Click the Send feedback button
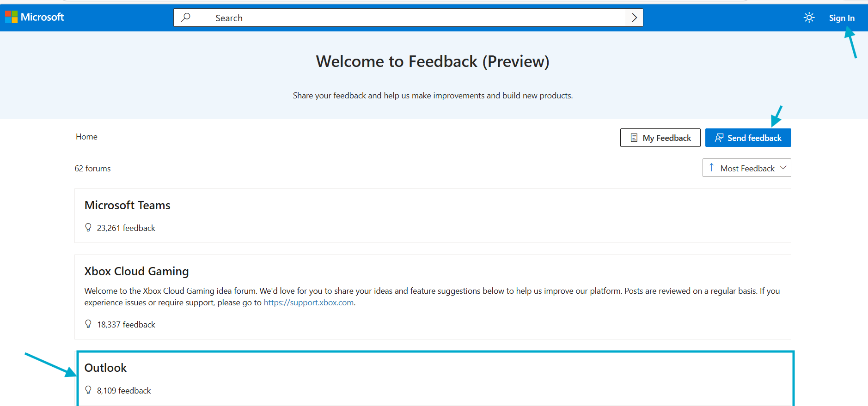The height and width of the screenshot is (406, 868). click(748, 138)
